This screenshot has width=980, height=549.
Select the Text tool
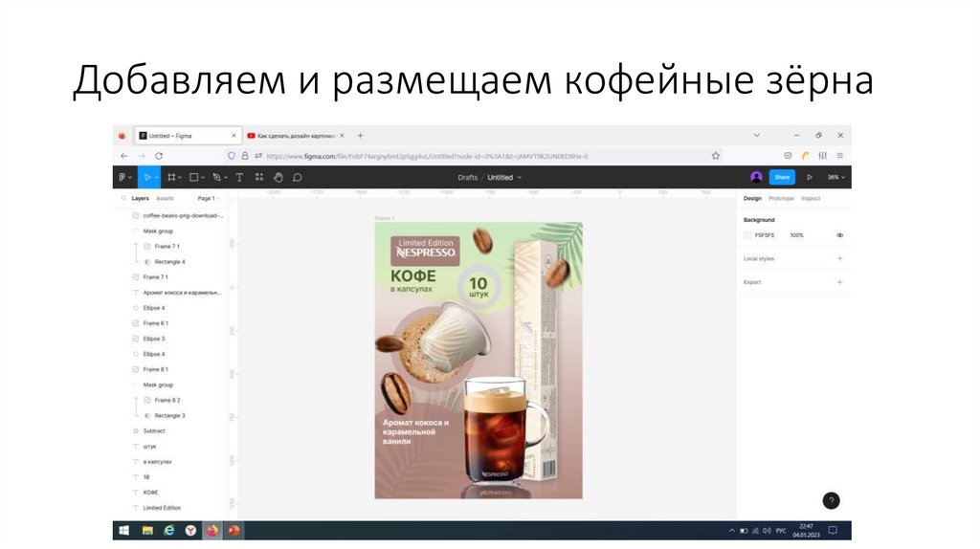click(238, 177)
